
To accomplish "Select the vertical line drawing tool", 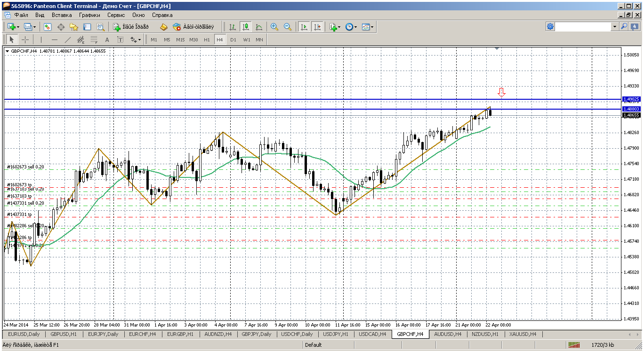I will [41, 40].
